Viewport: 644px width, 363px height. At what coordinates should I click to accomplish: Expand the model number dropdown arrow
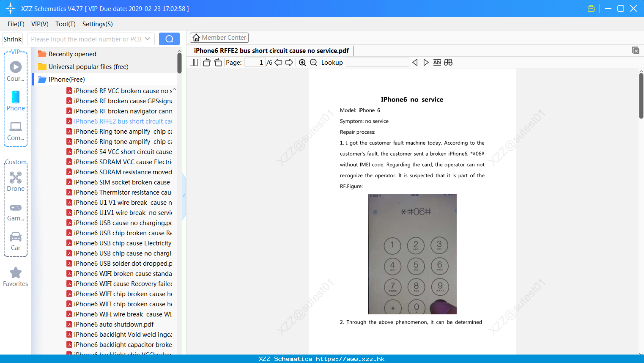pos(148,39)
